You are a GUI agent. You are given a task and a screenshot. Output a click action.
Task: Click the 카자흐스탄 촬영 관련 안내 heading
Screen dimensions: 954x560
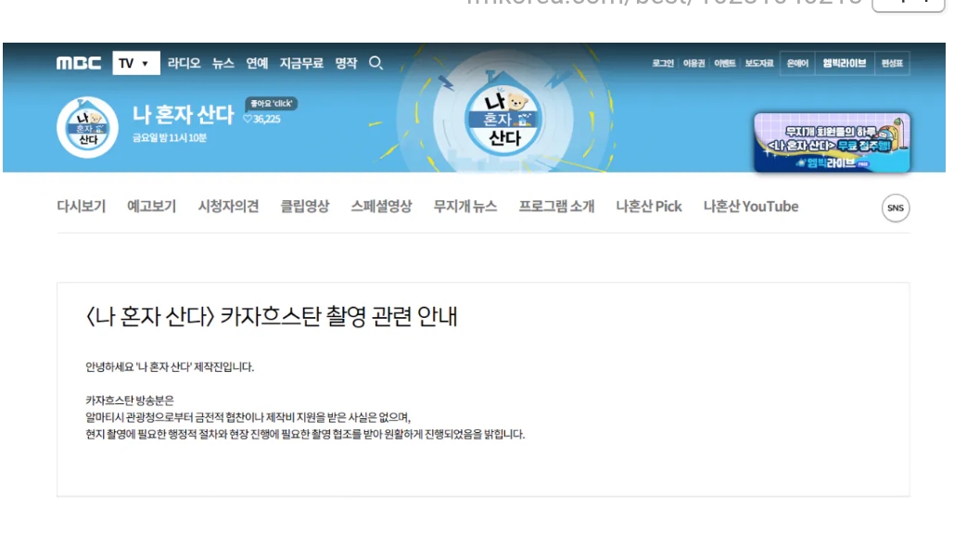(x=272, y=316)
